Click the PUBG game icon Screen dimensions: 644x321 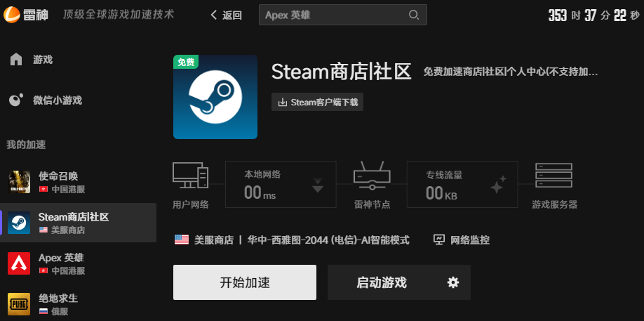click(x=19, y=304)
